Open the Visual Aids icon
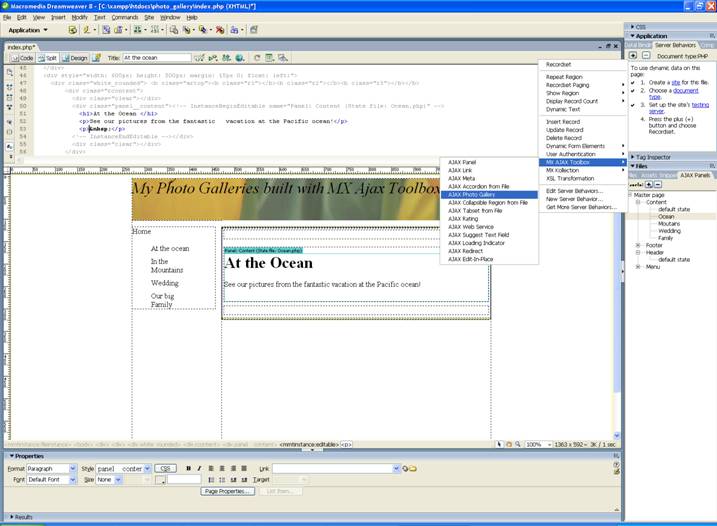The image size is (717, 526). pyautogui.click(x=283, y=58)
